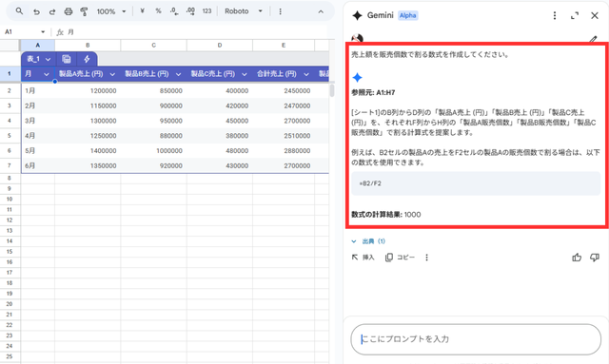The width and height of the screenshot is (609, 364).
Task: Expand the 出典 (1) sources section
Action: (x=368, y=241)
